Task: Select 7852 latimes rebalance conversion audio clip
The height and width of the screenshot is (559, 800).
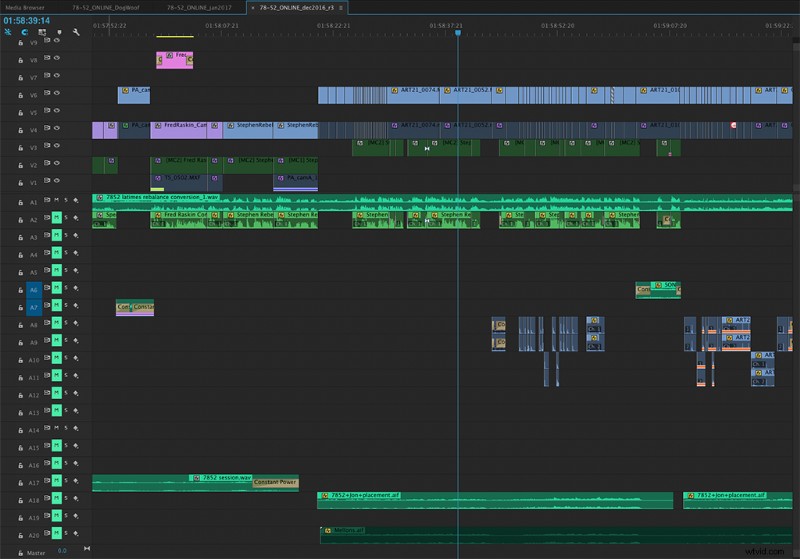Action: (x=442, y=202)
